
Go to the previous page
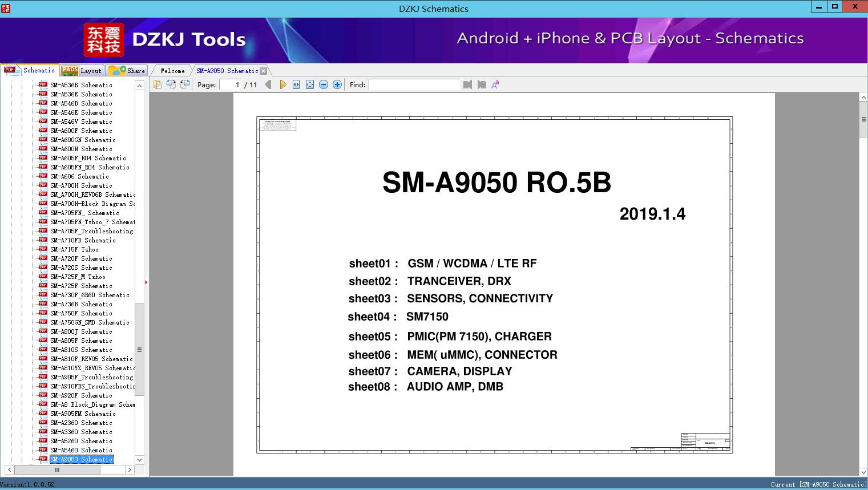coord(268,84)
